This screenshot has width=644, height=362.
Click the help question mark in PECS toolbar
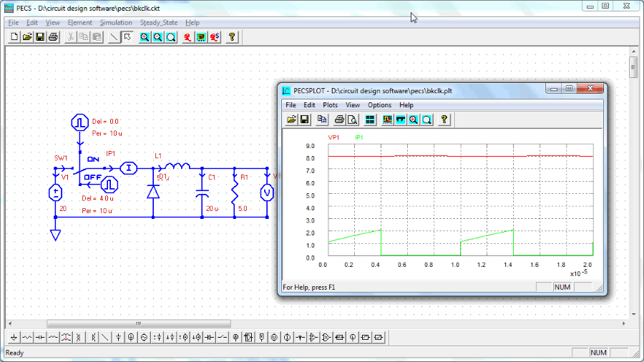tap(232, 37)
